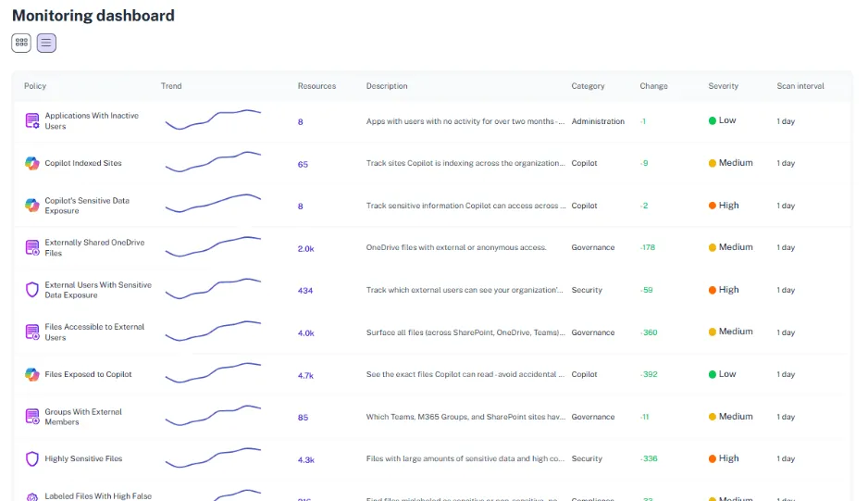The image size is (868, 501).
Task: Switch to list view layout
Action: (46, 43)
